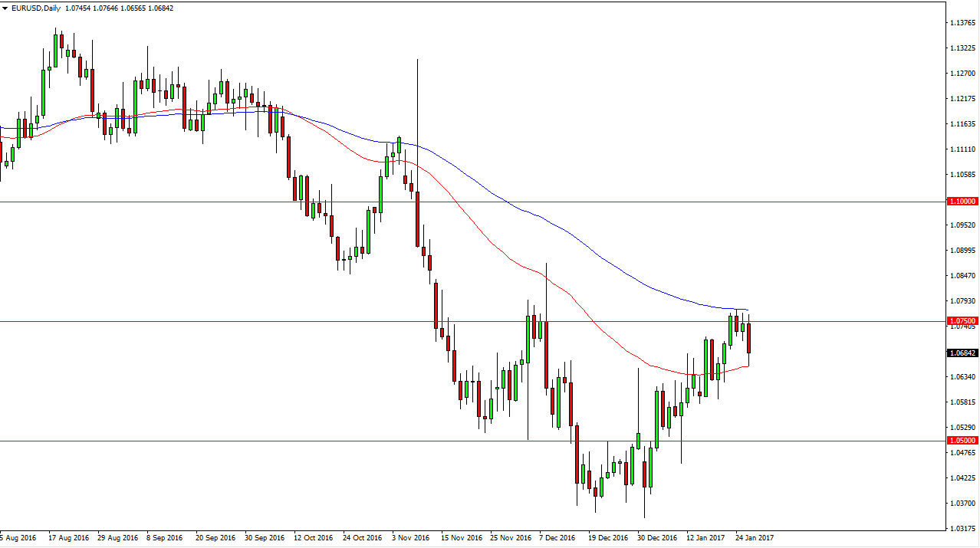
Task: Click the 17 Aug 2016 date label
Action: click(x=67, y=537)
